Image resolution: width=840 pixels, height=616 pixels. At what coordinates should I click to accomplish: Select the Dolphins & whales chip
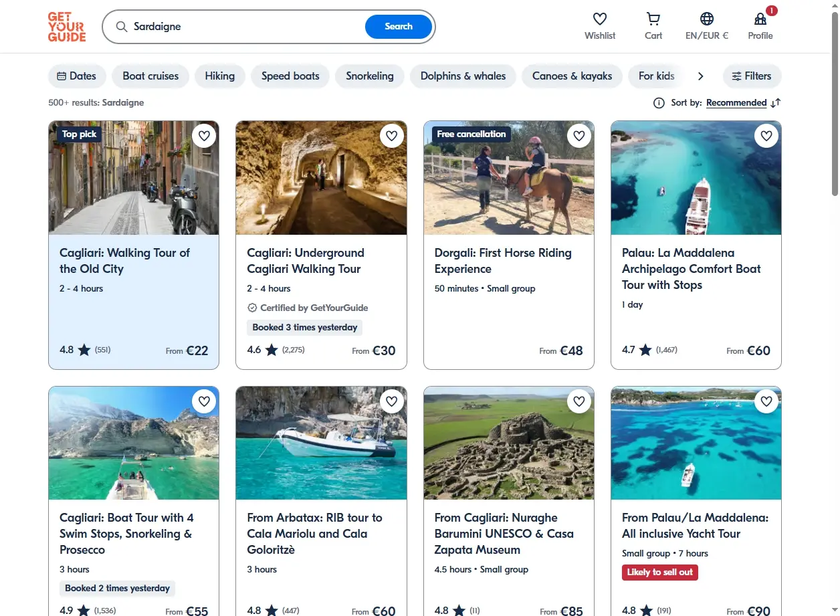pos(463,76)
